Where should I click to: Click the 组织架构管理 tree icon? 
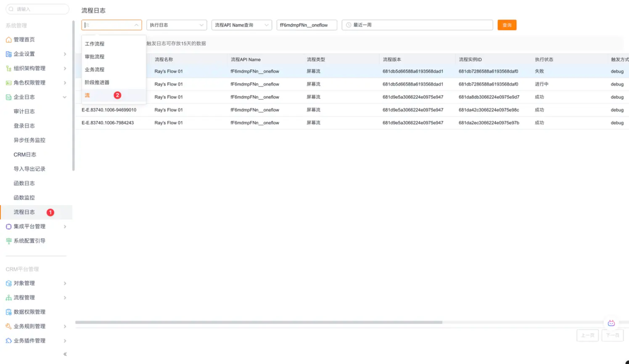pos(9,68)
